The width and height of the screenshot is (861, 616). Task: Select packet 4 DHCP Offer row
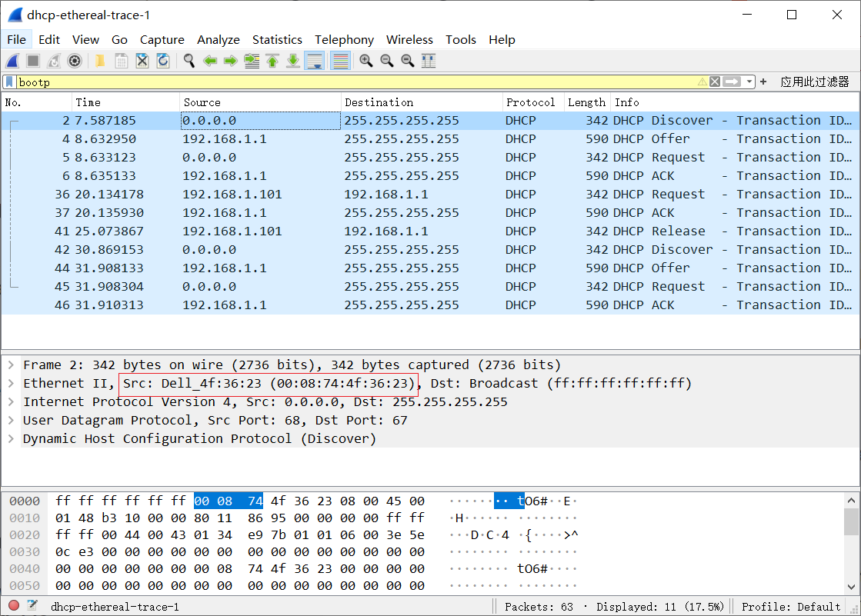[x=430, y=139]
